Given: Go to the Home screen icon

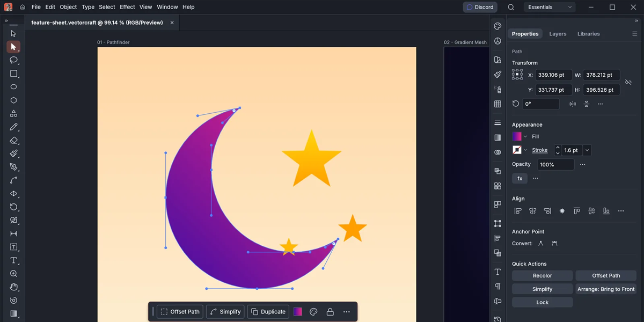Looking at the screenshot, I should [x=22, y=7].
